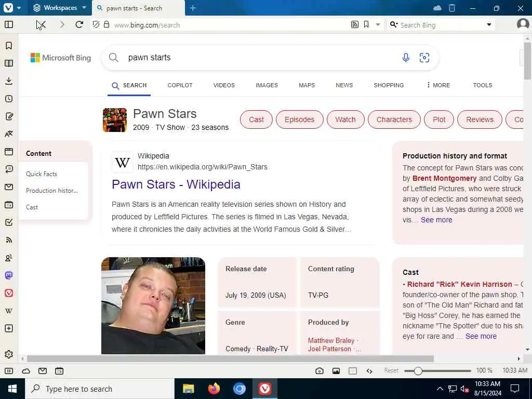Open the Contacts panel
Image resolution: width=532 pixels, height=399 pixels.
point(9,258)
